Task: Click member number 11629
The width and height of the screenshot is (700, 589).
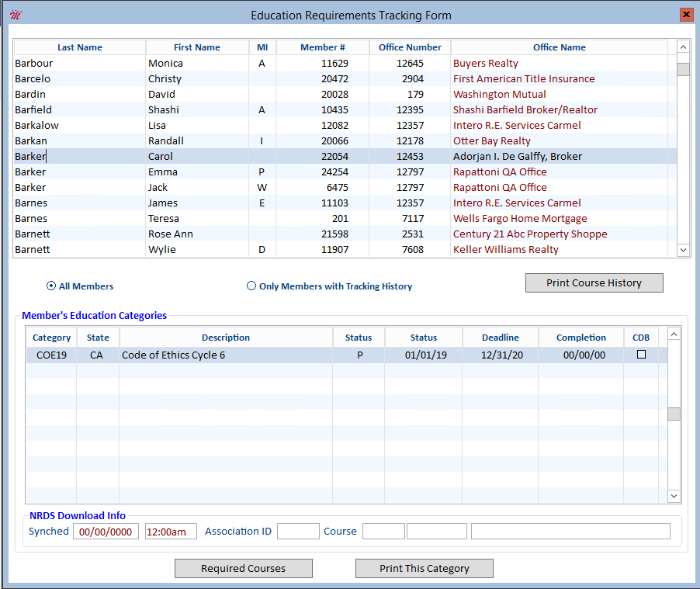Action: point(334,63)
